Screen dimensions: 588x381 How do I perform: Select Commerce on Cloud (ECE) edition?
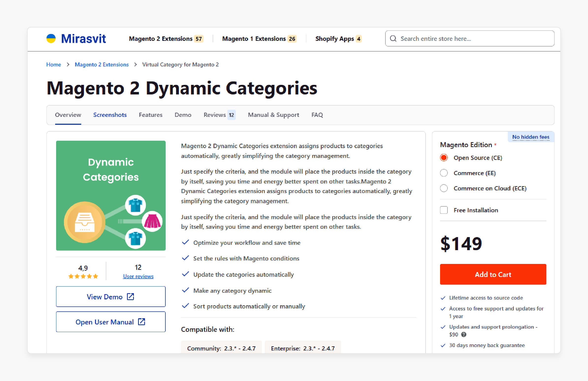(x=444, y=188)
